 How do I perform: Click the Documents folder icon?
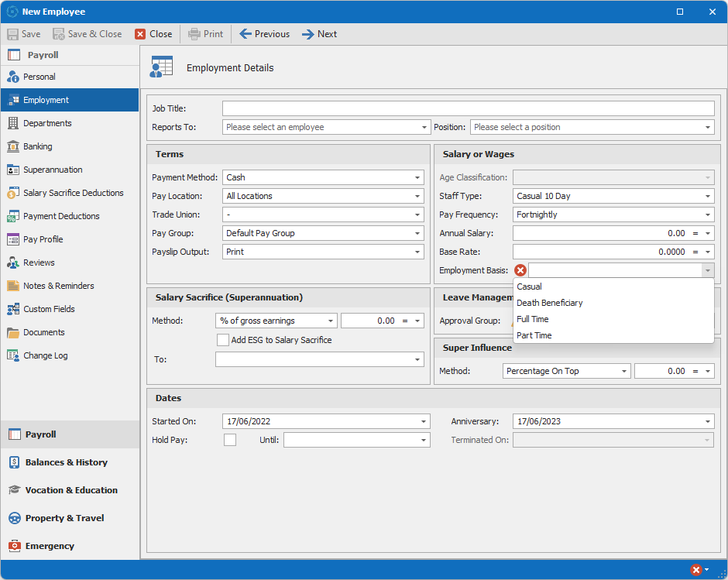tap(13, 332)
